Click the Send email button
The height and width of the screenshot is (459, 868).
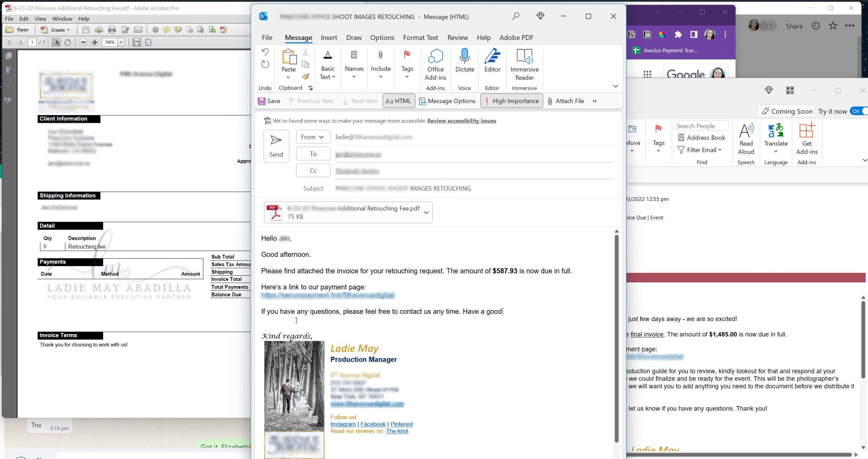click(276, 146)
